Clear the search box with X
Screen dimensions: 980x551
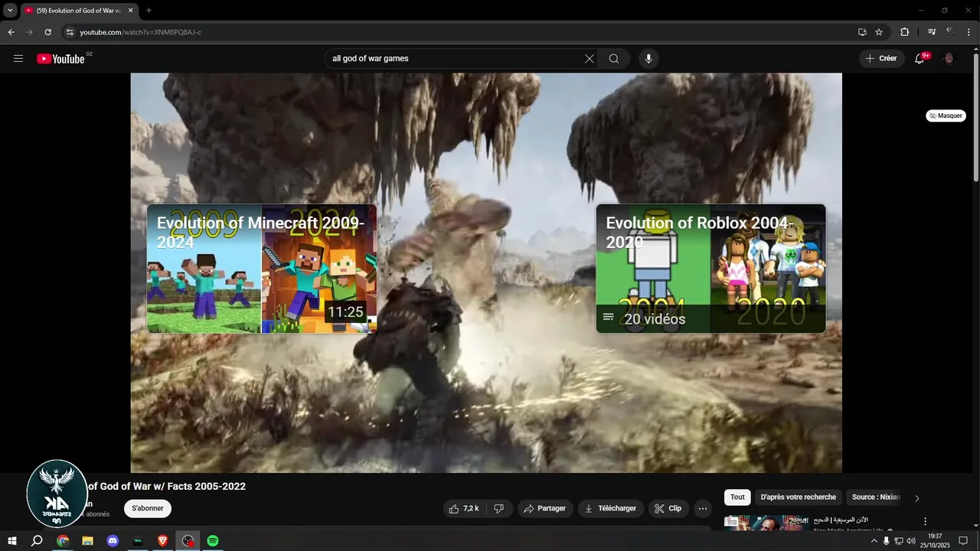click(x=590, y=59)
